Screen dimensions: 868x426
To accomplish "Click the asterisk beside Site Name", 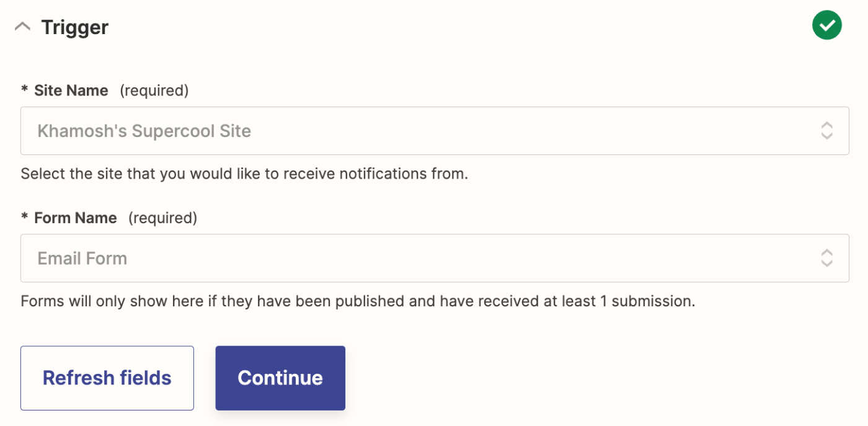I will click(x=25, y=91).
